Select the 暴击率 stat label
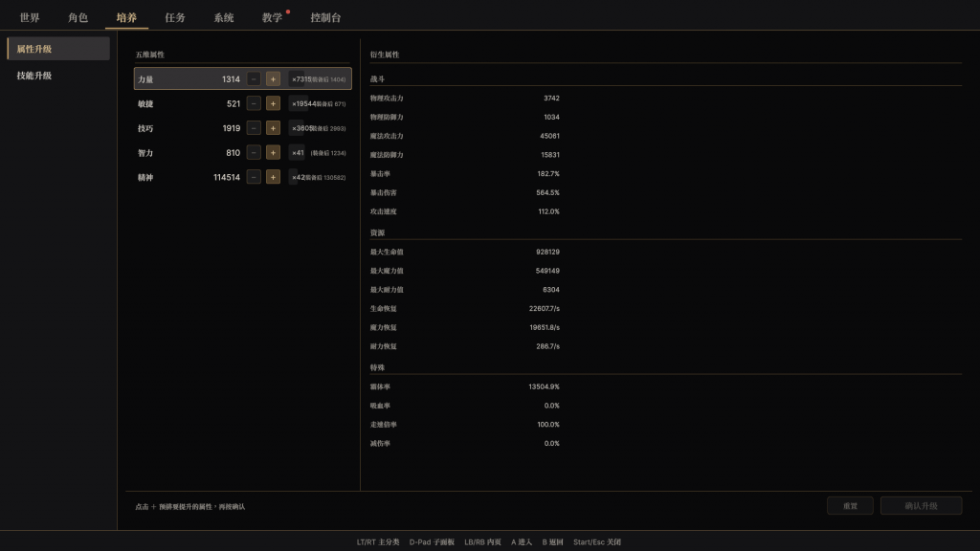 click(x=380, y=174)
